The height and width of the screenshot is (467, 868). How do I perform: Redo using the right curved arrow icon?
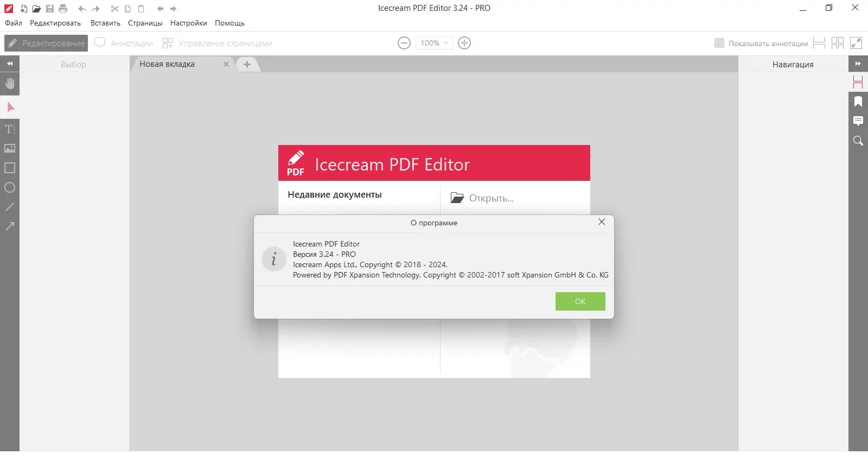point(95,9)
